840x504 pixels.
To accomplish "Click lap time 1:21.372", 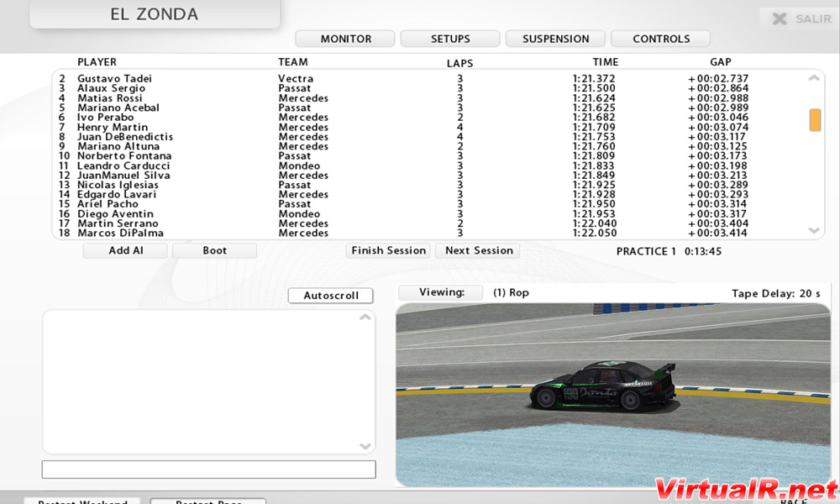I will [x=594, y=79].
